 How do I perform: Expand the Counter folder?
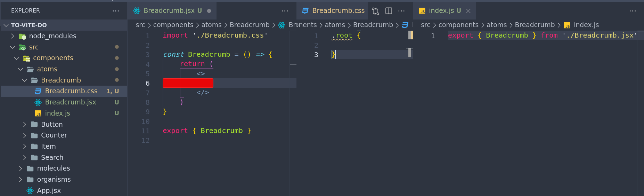[x=25, y=135]
